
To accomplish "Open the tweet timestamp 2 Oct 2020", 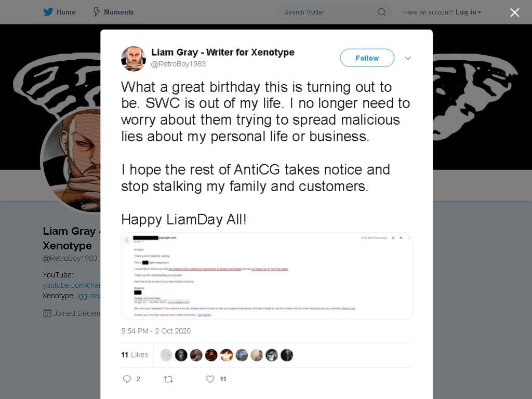I will [x=156, y=331].
